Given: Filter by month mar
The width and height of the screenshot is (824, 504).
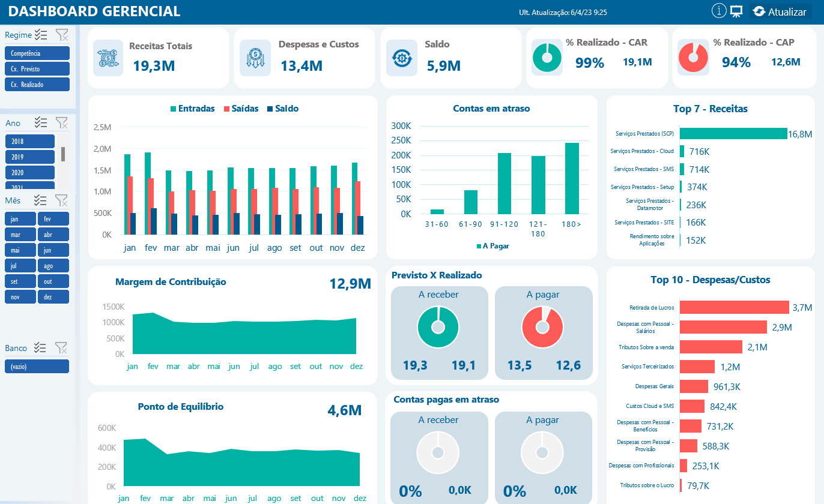Looking at the screenshot, I should (20, 235).
